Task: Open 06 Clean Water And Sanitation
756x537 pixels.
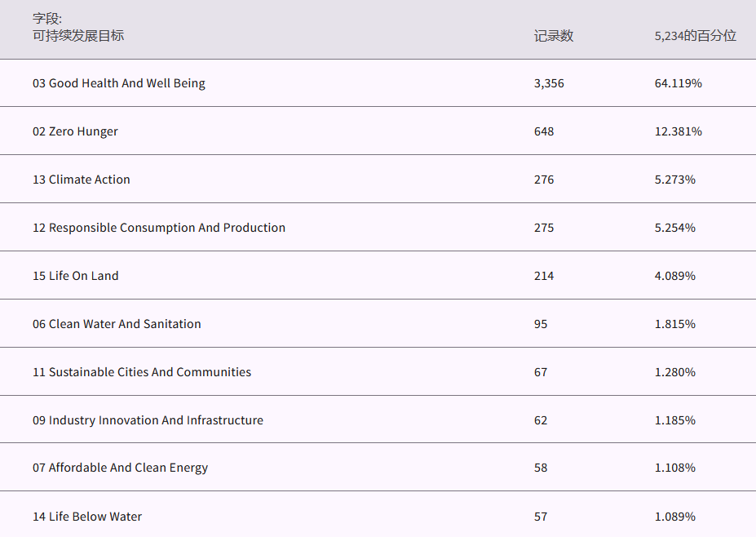Action: pos(117,324)
